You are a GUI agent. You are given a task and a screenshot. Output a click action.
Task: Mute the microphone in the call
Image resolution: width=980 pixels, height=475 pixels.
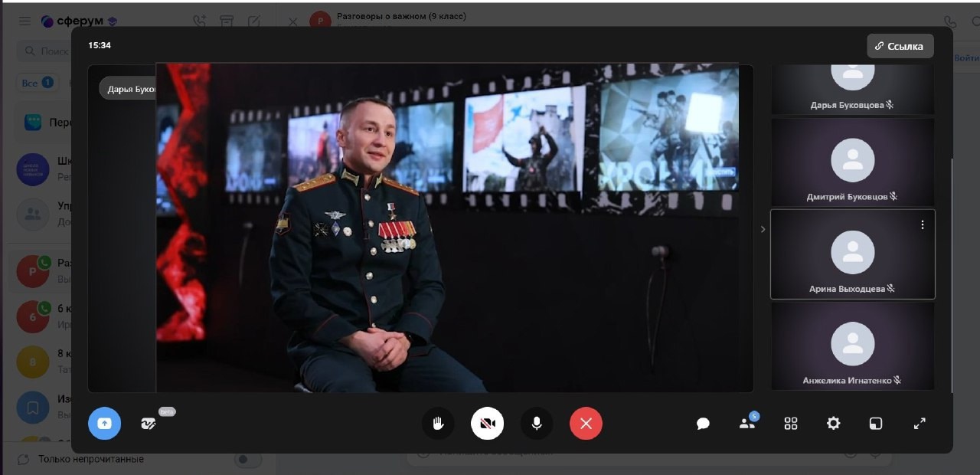[537, 423]
